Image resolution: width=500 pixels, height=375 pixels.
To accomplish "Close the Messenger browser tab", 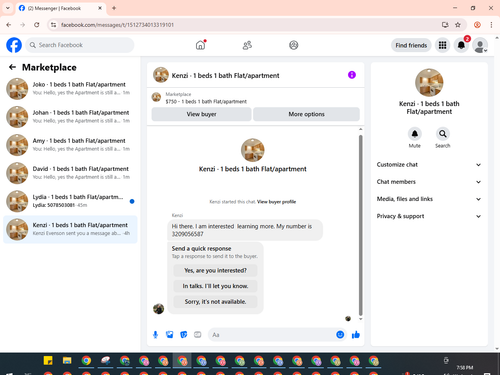I will tap(100, 8).
